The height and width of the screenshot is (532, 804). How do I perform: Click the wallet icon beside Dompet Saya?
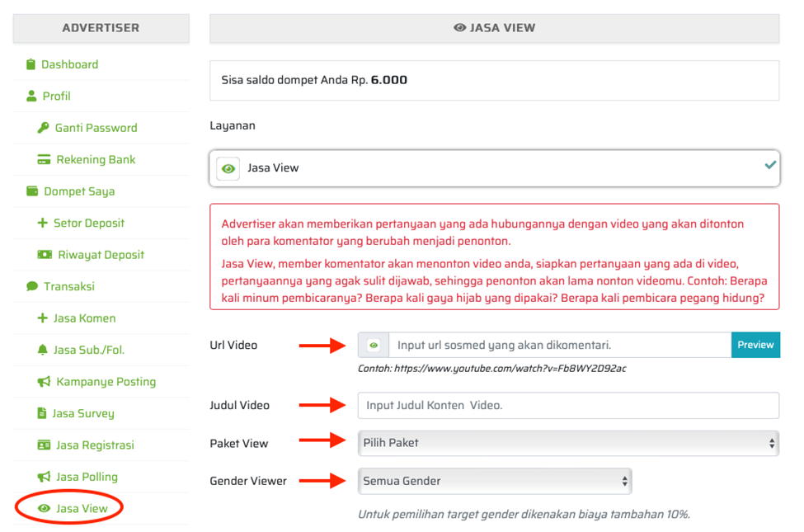click(x=32, y=191)
